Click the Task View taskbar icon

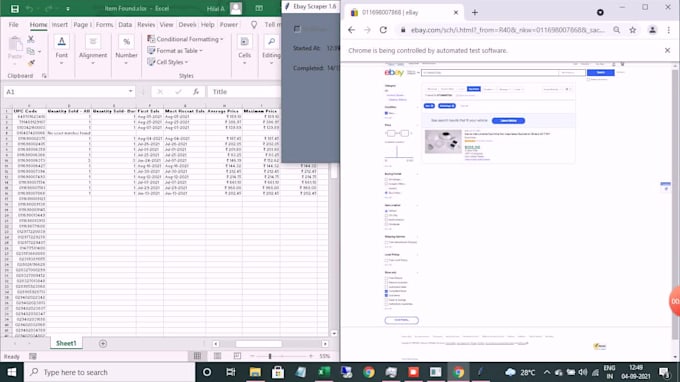(x=230, y=372)
